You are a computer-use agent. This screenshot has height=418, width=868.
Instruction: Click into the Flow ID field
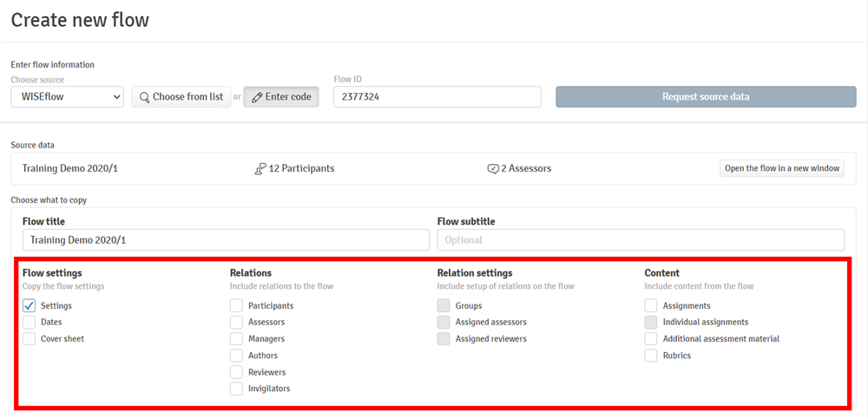437,97
